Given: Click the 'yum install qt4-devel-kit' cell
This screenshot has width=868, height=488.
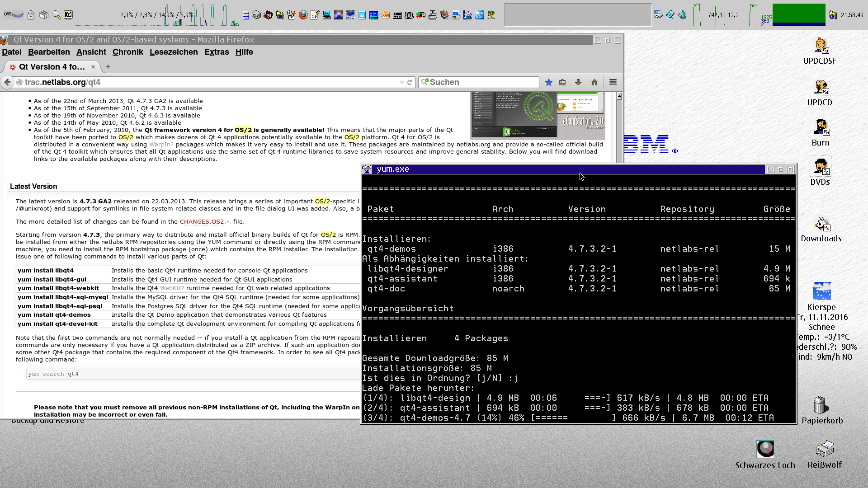Looking at the screenshot, I should point(63,324).
